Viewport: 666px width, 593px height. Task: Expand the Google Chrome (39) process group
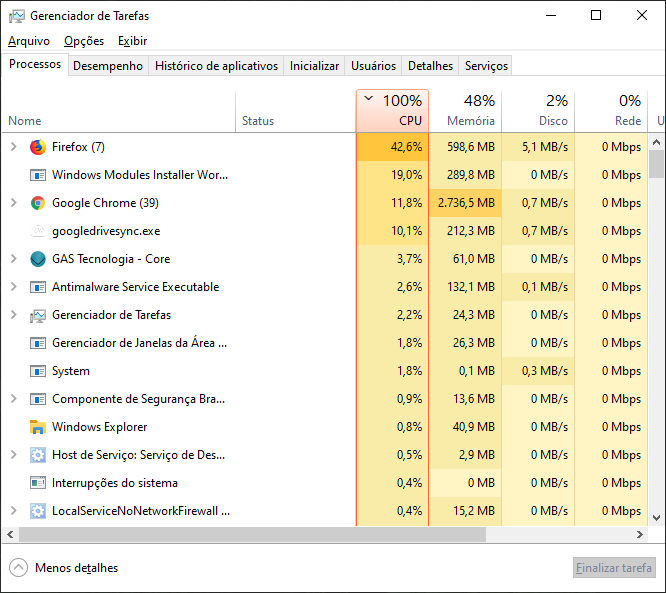tap(13, 203)
